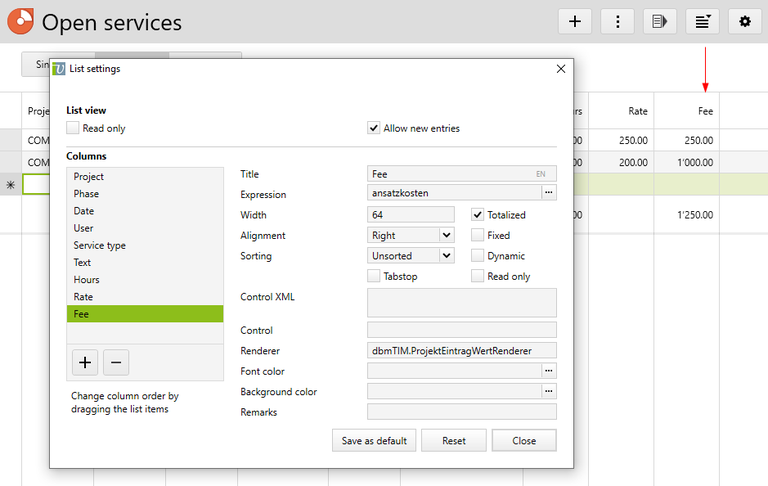Screen dimensions: 768x486
Task: Open the Font color picker ellipsis
Action: click(549, 371)
